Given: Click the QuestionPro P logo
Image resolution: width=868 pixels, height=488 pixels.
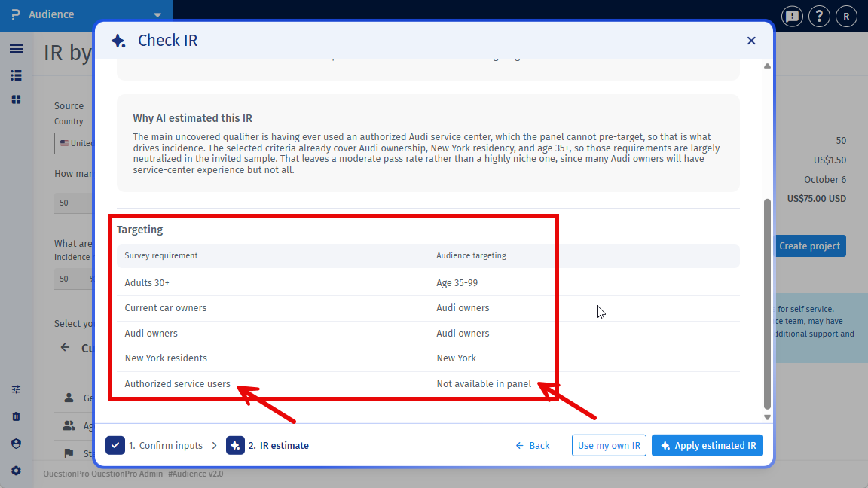Looking at the screenshot, I should (16, 14).
